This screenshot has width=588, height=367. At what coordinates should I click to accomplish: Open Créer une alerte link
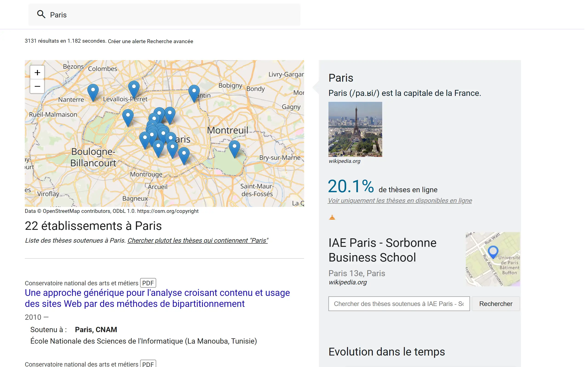(x=127, y=42)
